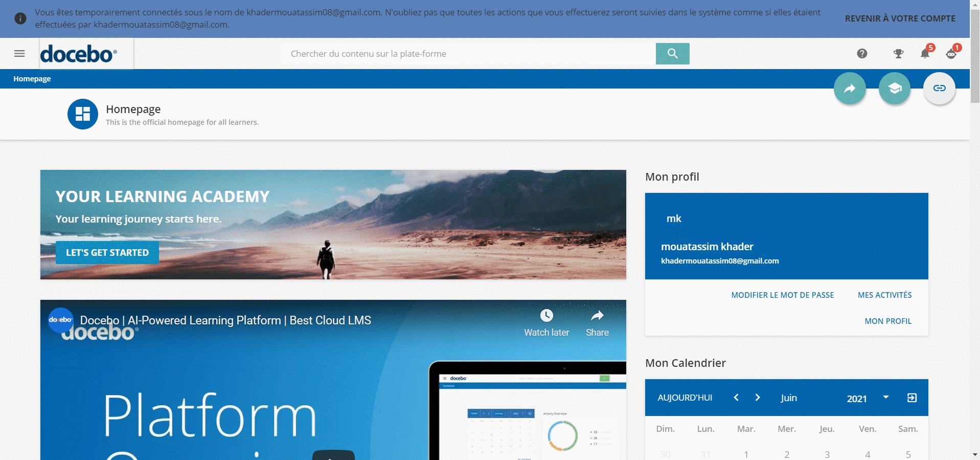Open the hamburger main menu
Viewport: 980px width, 460px height.
click(19, 54)
